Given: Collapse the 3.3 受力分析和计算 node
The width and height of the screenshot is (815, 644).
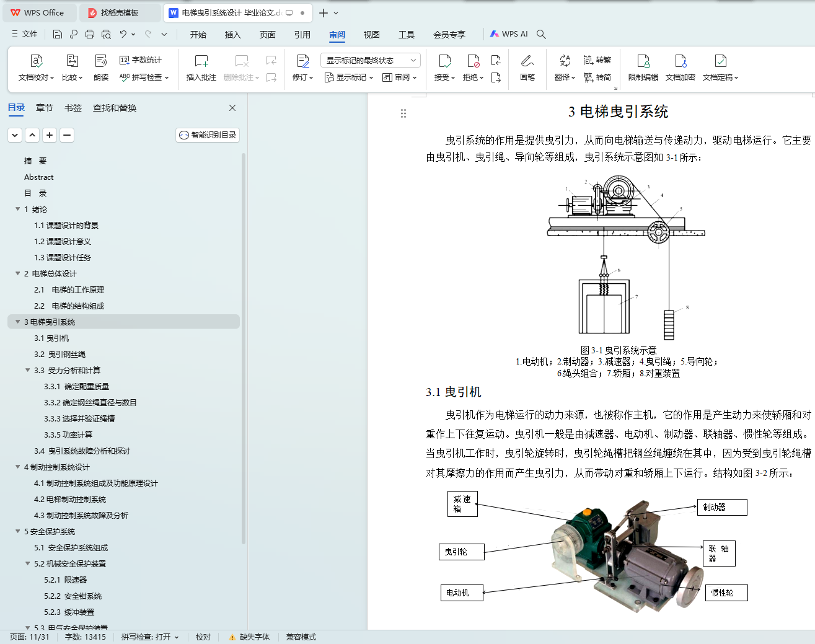Looking at the screenshot, I should [27, 370].
